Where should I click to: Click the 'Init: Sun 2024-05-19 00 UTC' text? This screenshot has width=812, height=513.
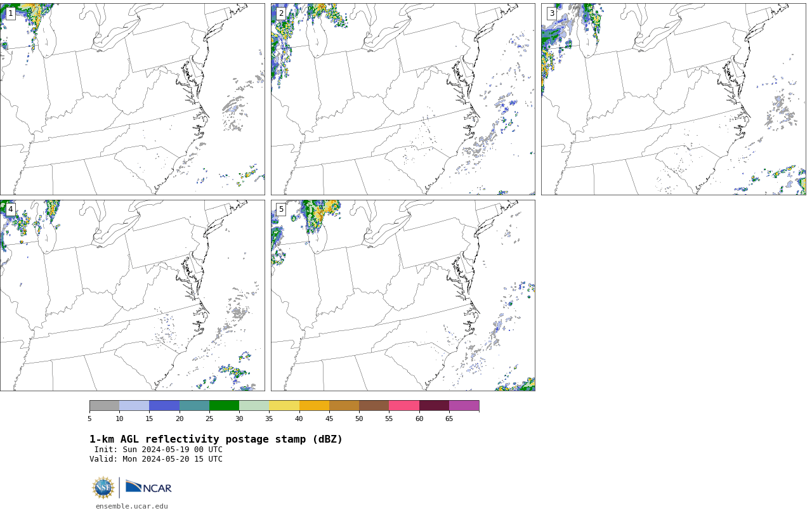click(x=159, y=450)
